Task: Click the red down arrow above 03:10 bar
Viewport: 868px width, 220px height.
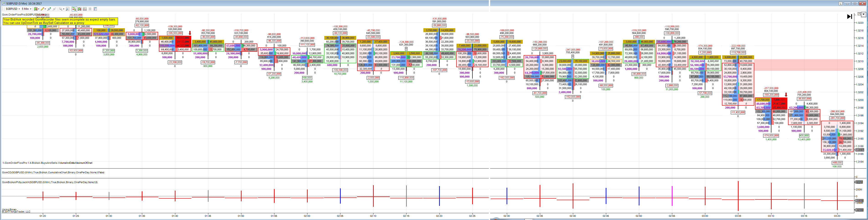Action: 786,95
